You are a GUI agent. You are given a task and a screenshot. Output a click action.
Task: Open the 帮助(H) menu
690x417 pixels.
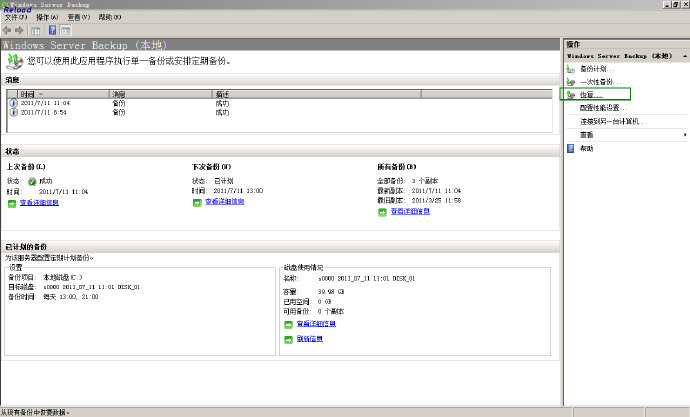tap(110, 17)
